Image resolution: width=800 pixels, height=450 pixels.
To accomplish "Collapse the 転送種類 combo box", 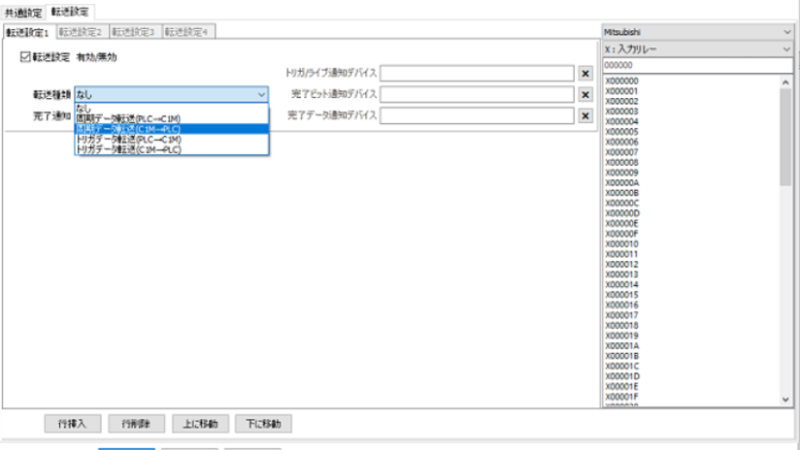I will pos(262,94).
